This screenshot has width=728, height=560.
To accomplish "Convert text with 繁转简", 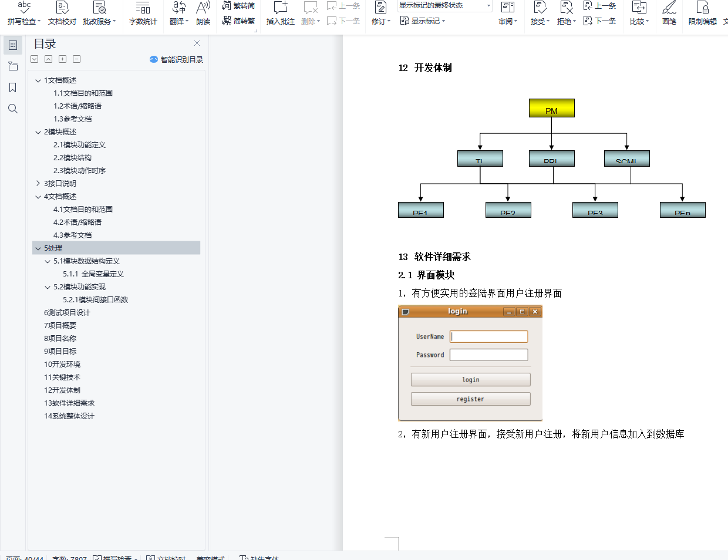I will tap(238, 6).
